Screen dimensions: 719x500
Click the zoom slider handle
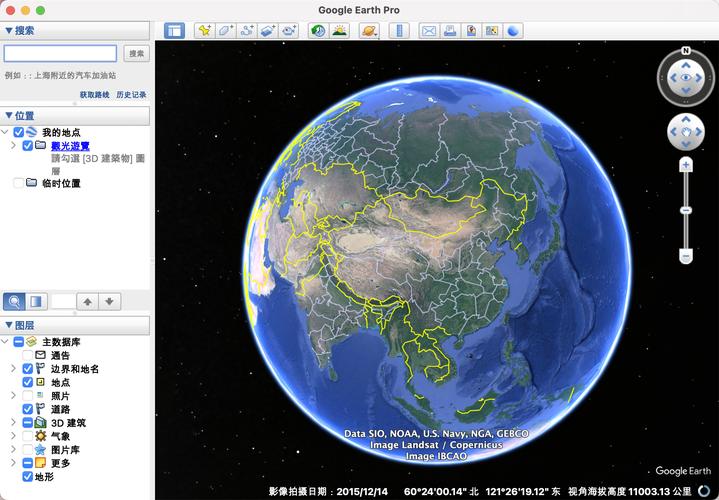[x=686, y=210]
